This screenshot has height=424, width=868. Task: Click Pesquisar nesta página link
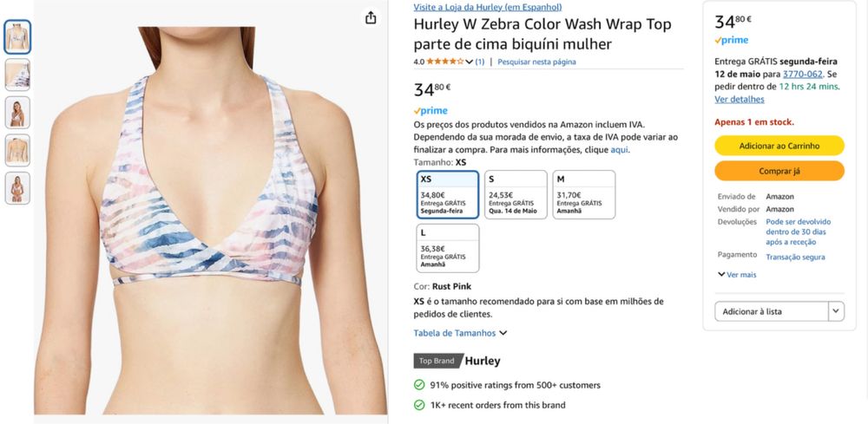(536, 62)
